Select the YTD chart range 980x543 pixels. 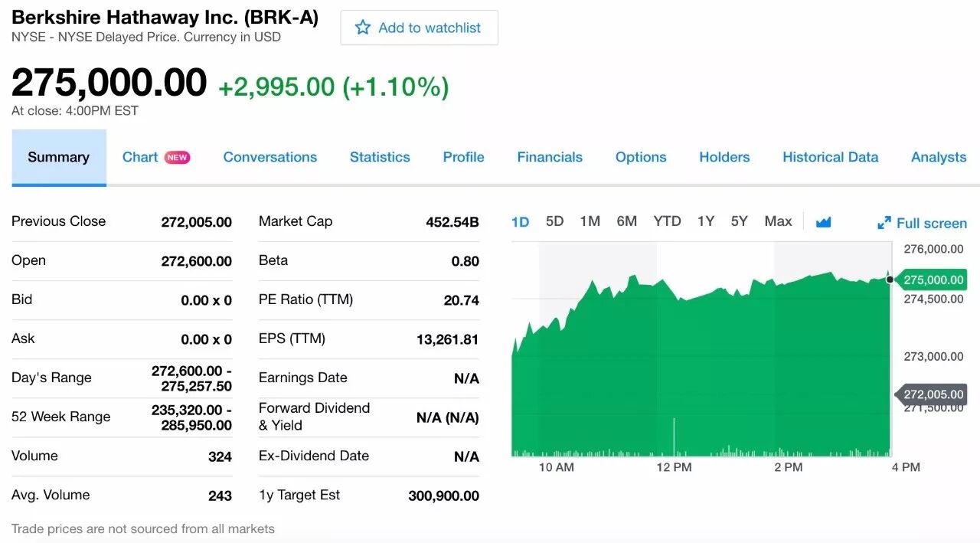tap(667, 221)
